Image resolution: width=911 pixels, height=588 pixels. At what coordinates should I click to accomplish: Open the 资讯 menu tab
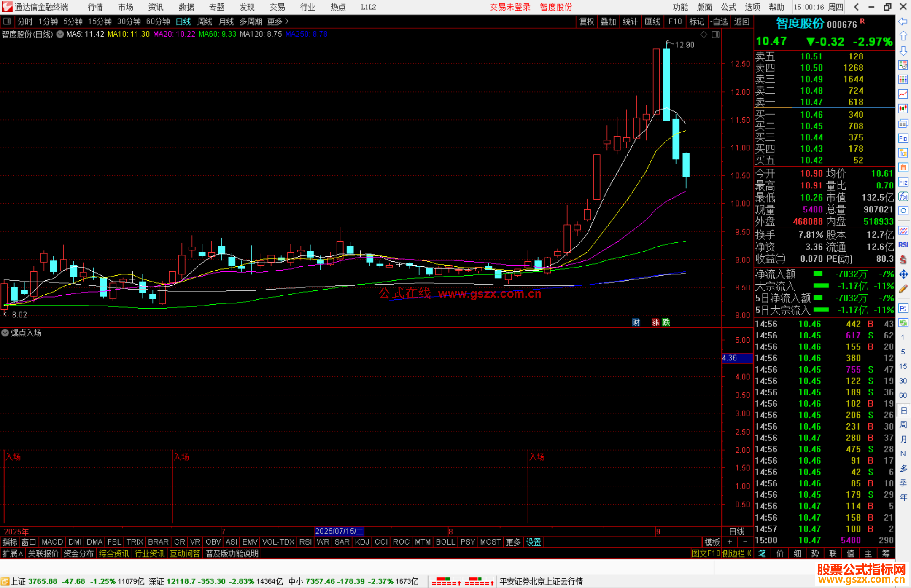(156, 7)
